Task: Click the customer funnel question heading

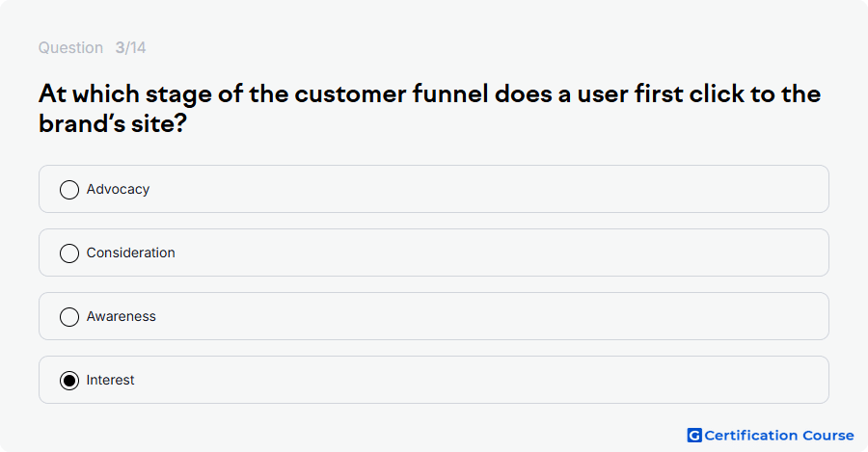Action: pyautogui.click(x=429, y=109)
